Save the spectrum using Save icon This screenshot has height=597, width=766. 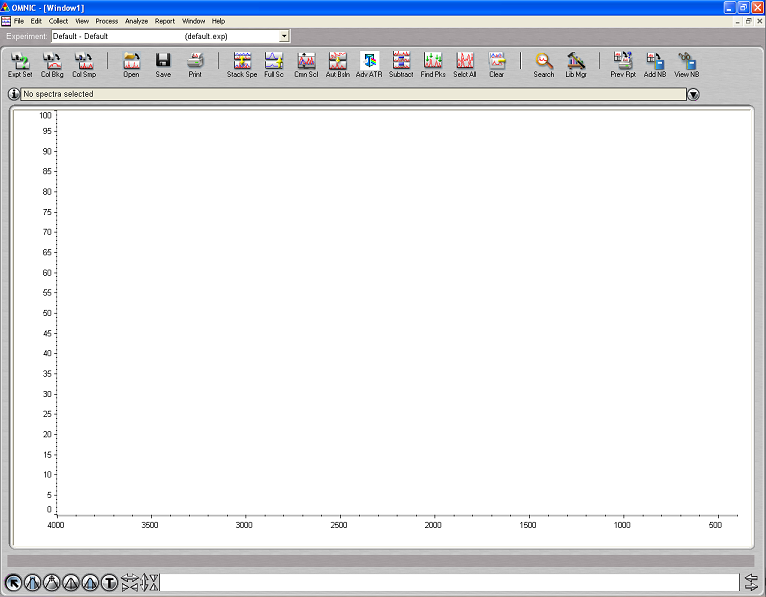(163, 64)
